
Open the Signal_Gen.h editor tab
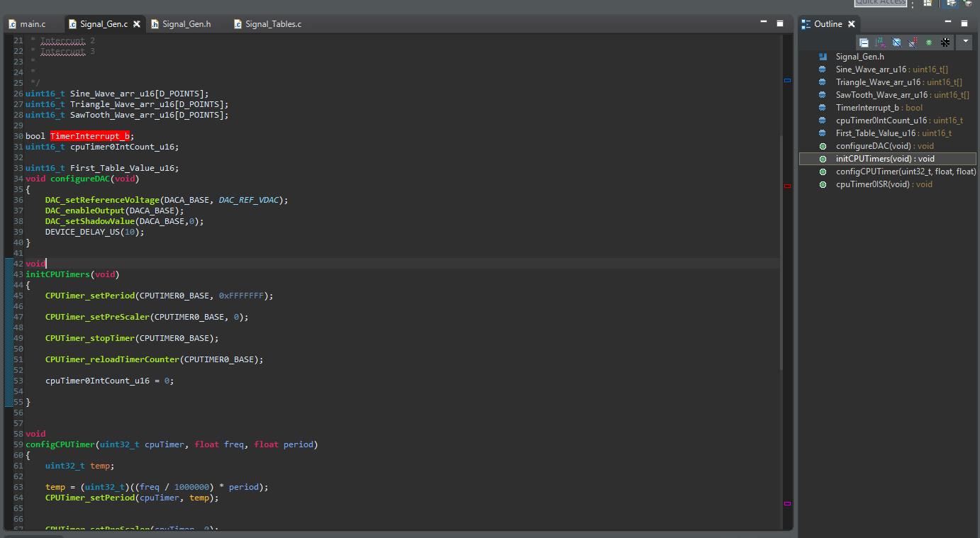pos(186,24)
